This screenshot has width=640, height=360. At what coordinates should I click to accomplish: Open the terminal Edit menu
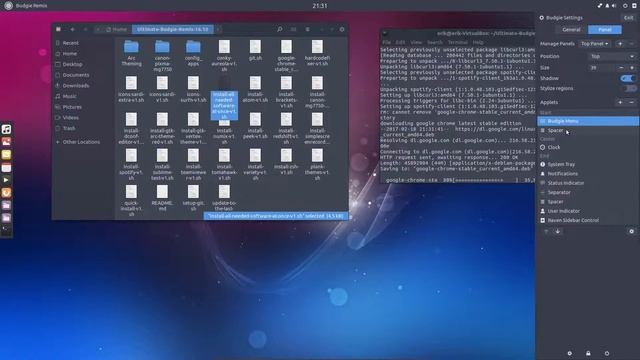click(x=400, y=42)
